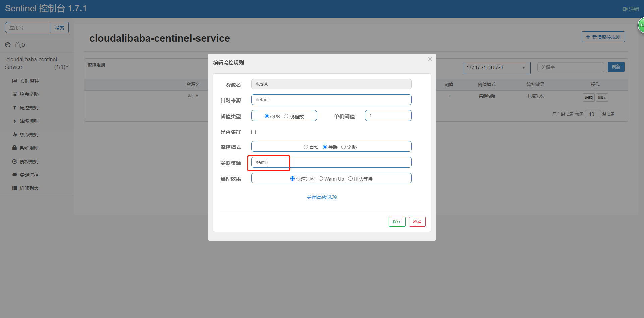This screenshot has width=644, height=318.
Task: Click the Sentinel 控制台 1.7.1 title
Action: 46,8
